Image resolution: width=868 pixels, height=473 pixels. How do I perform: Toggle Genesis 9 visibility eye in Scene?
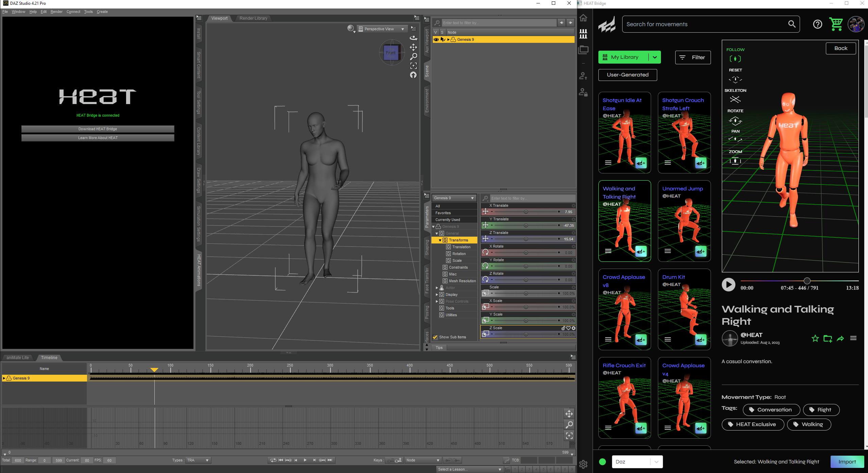(x=436, y=39)
